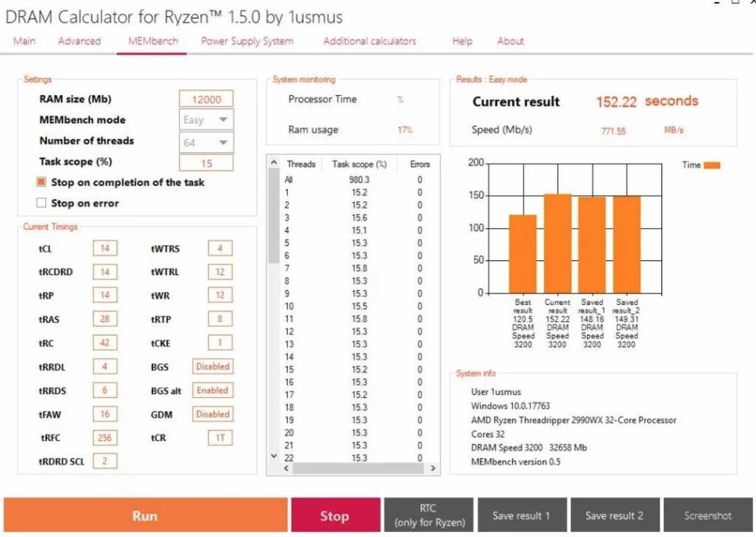Click the Task scope (%) column header
The image size is (756, 537).
[359, 164]
